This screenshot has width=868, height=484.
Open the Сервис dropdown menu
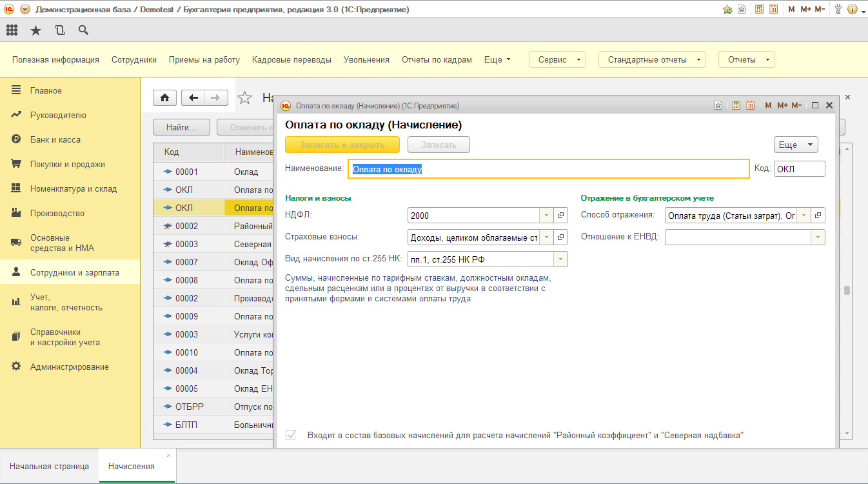pyautogui.click(x=557, y=59)
